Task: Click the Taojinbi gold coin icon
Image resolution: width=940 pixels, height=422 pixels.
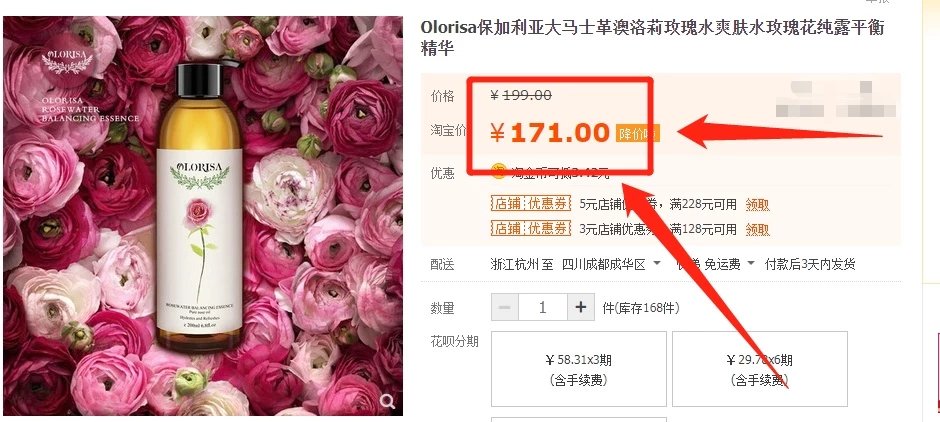Action: coord(498,171)
